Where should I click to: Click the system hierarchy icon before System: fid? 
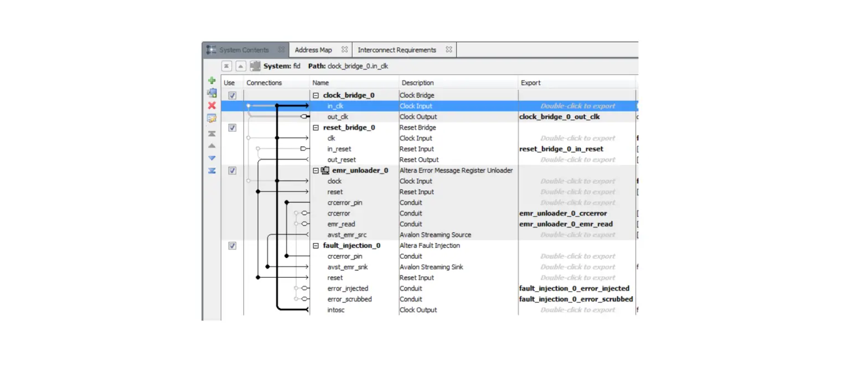(255, 66)
